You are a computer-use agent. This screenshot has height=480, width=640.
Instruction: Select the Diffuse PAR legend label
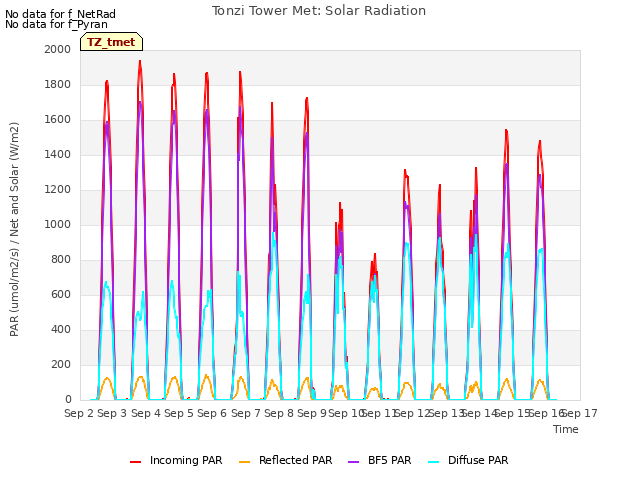point(478,460)
